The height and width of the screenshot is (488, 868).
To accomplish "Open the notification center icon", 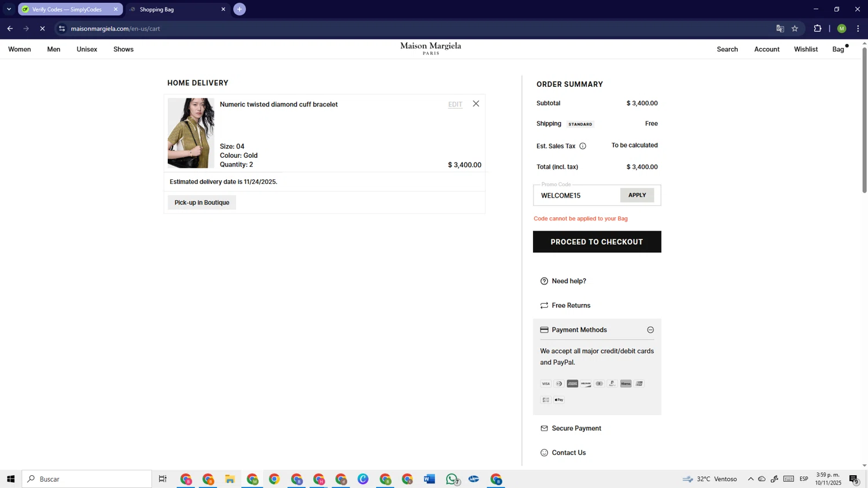I will pyautogui.click(x=854, y=479).
